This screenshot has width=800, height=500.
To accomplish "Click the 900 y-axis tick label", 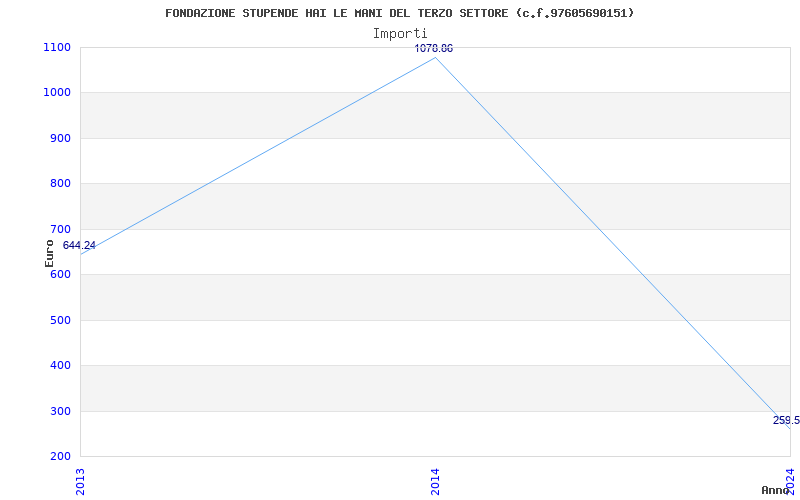I will pos(60,138).
